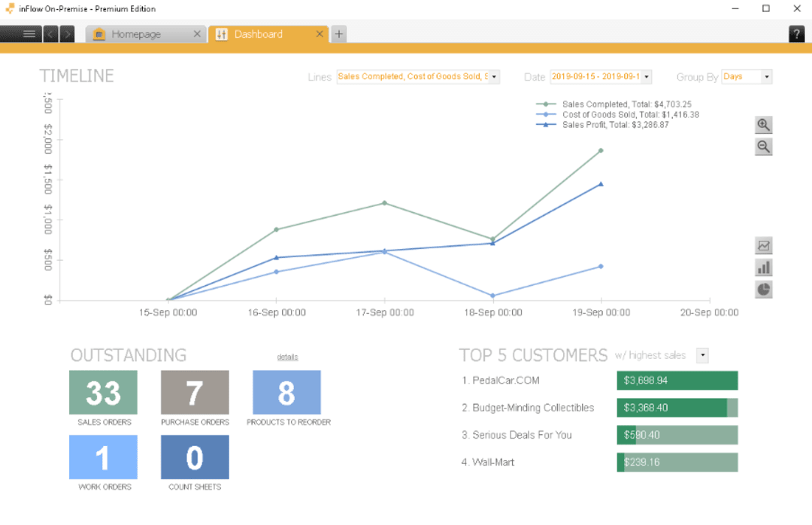Navigate back using the left arrow
812x525 pixels.
(x=50, y=34)
